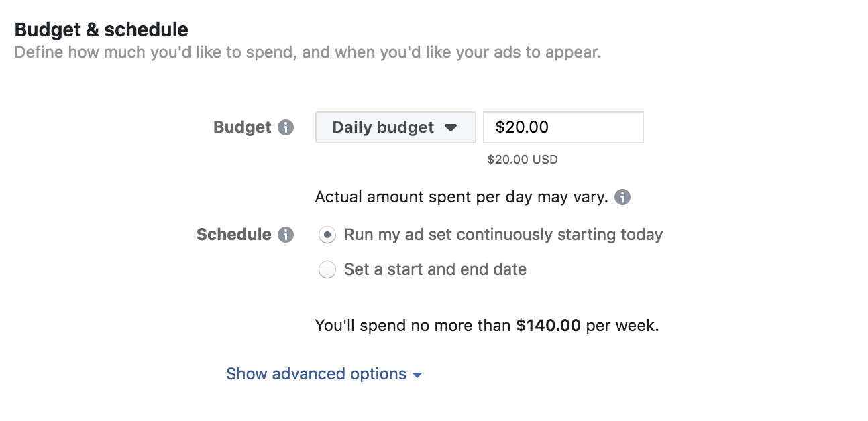This screenshot has width=868, height=421.
Task: Expand arrow next to Show advanced options
Action: click(x=417, y=375)
